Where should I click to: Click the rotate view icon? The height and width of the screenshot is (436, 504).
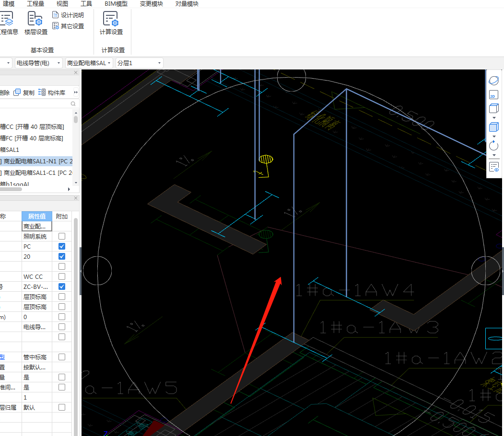click(x=494, y=146)
